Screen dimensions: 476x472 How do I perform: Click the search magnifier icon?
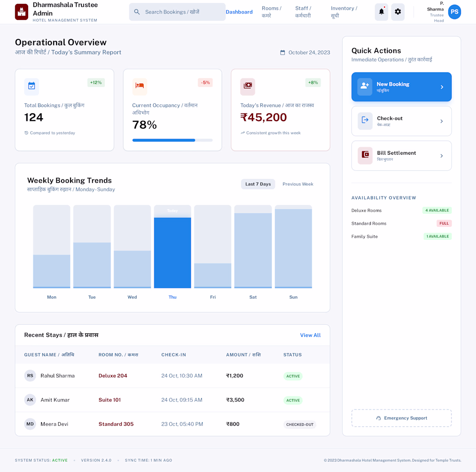click(x=137, y=12)
